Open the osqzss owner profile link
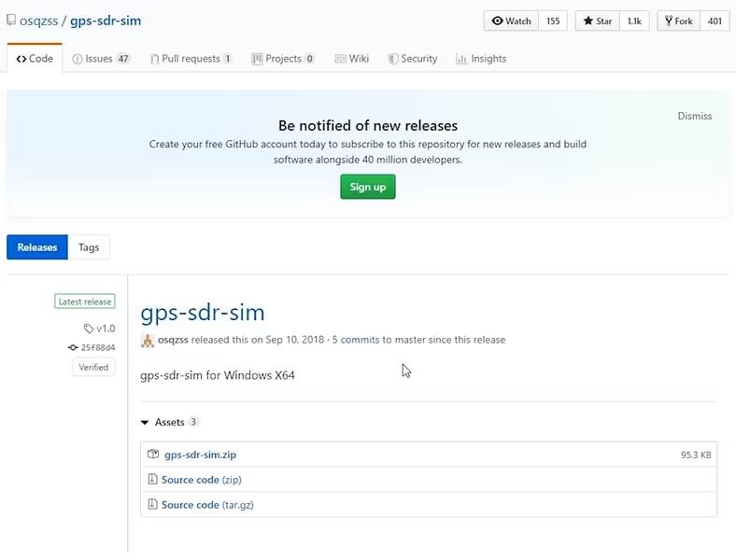The height and width of the screenshot is (560, 736). 38,21
